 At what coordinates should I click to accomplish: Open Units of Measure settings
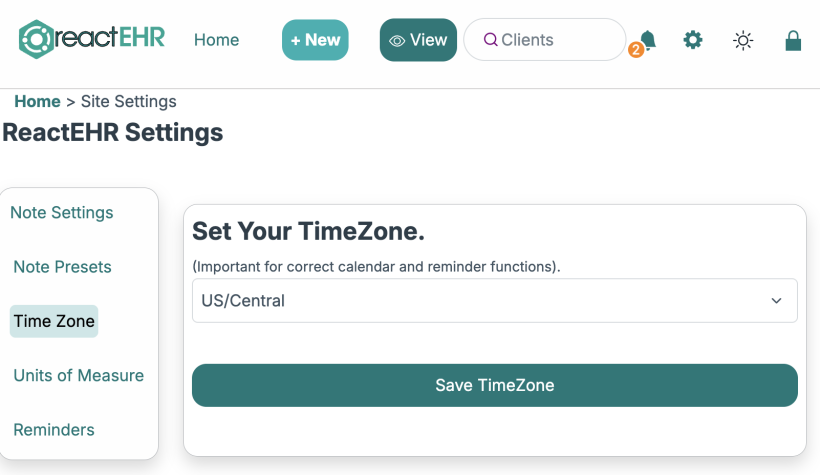(78, 376)
